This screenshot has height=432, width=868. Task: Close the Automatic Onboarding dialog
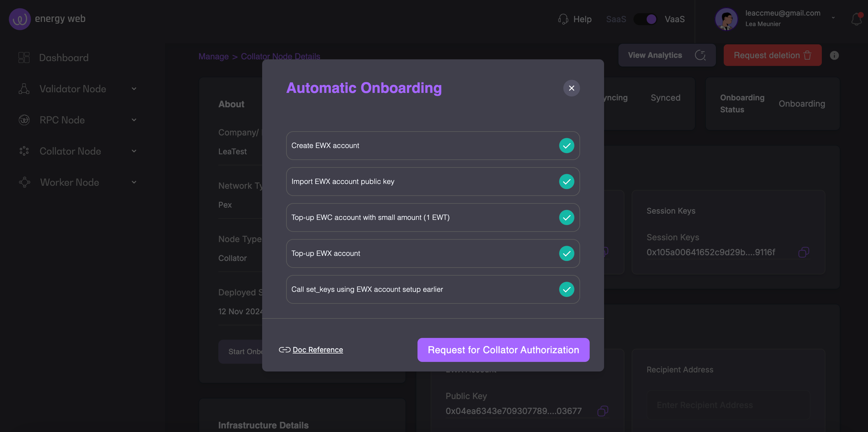[571, 88]
